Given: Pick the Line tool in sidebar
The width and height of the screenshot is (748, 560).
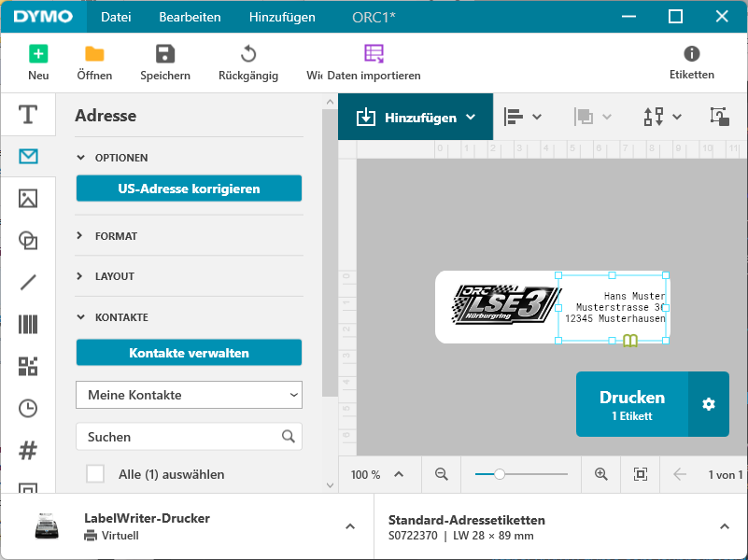Looking at the screenshot, I should point(28,282).
